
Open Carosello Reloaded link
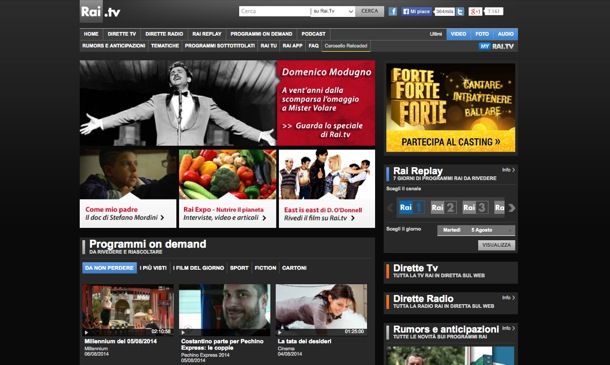point(346,46)
